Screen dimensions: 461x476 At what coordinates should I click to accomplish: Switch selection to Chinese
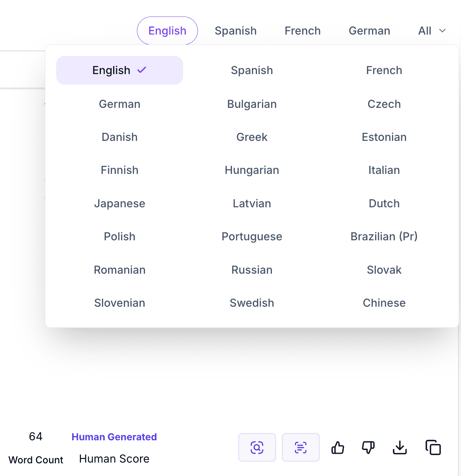384,303
